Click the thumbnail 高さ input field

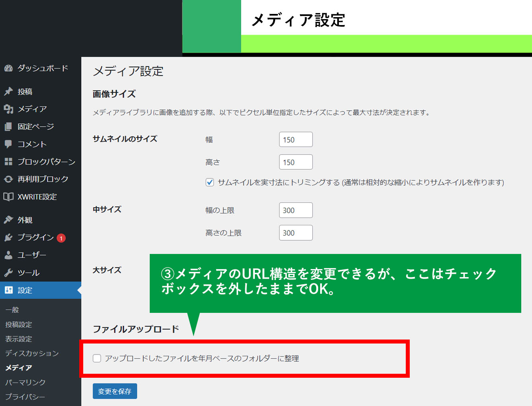[x=296, y=162]
